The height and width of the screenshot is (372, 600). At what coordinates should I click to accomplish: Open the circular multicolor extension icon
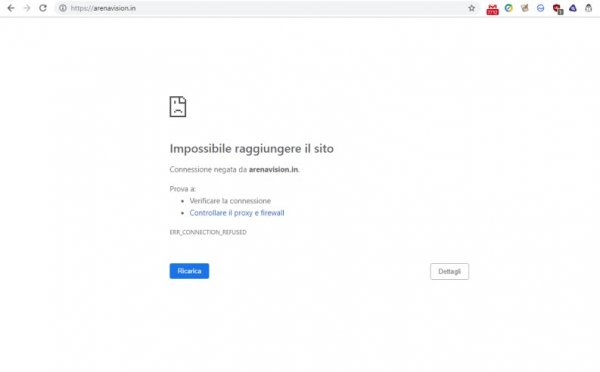(509, 8)
